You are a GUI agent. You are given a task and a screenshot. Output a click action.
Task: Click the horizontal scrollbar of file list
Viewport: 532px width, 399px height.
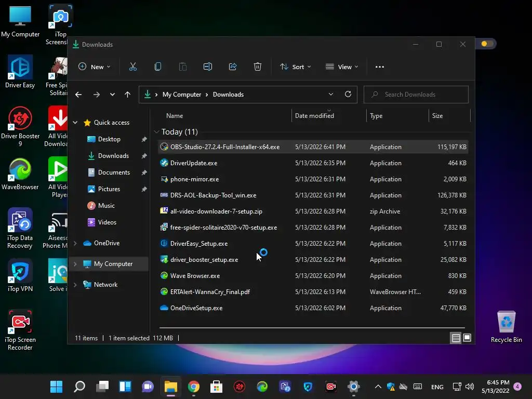[x=312, y=328]
